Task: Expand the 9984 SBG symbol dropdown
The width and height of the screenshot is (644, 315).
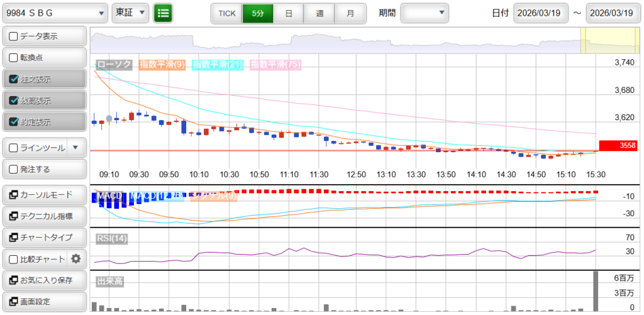Action: [55, 13]
